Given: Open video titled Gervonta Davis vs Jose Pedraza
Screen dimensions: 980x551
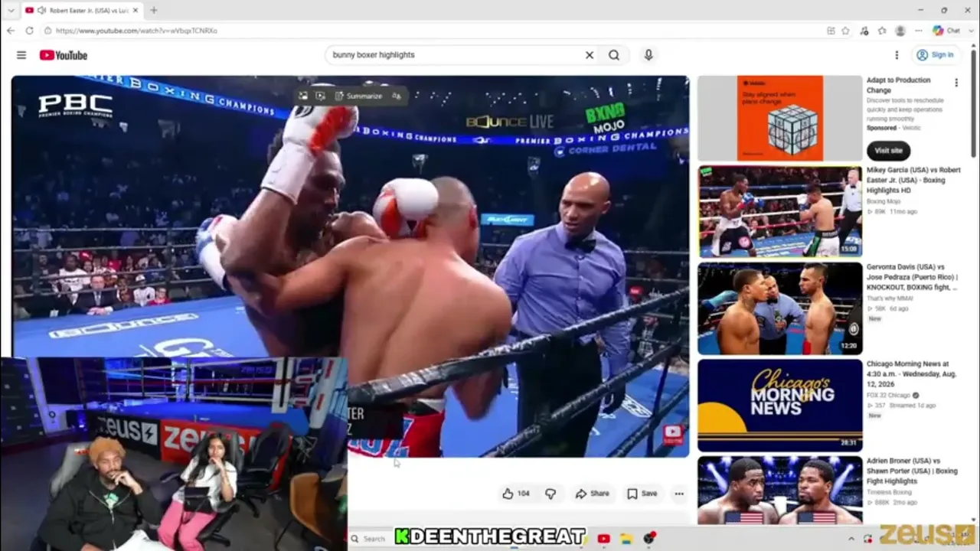Looking at the screenshot, I should point(912,277).
